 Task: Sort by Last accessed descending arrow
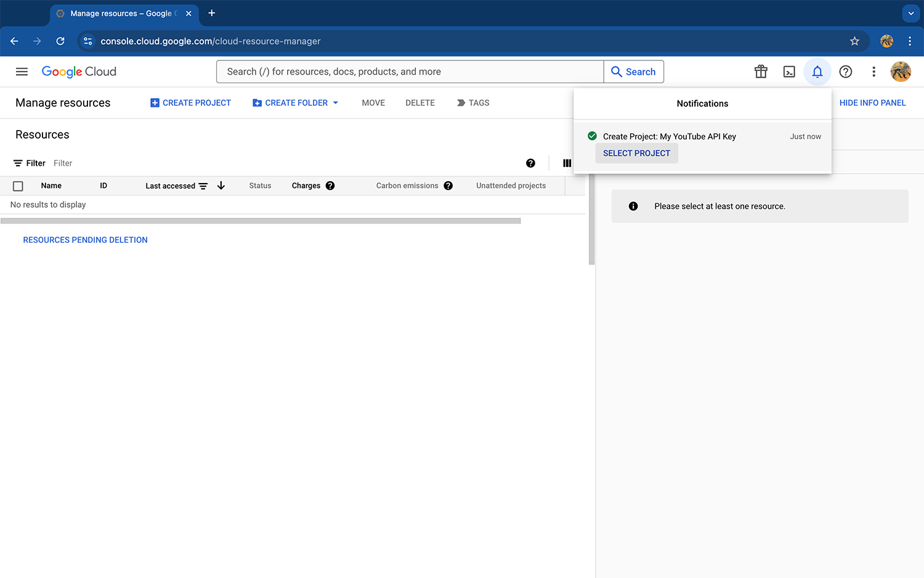tap(221, 185)
